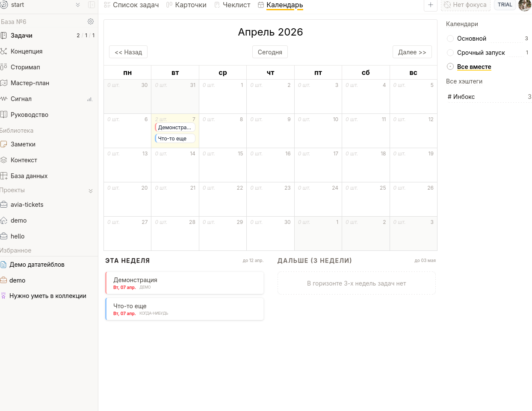The width and height of the screenshot is (532, 411).
Task: Open user avatar in top right corner
Action: (525, 5)
